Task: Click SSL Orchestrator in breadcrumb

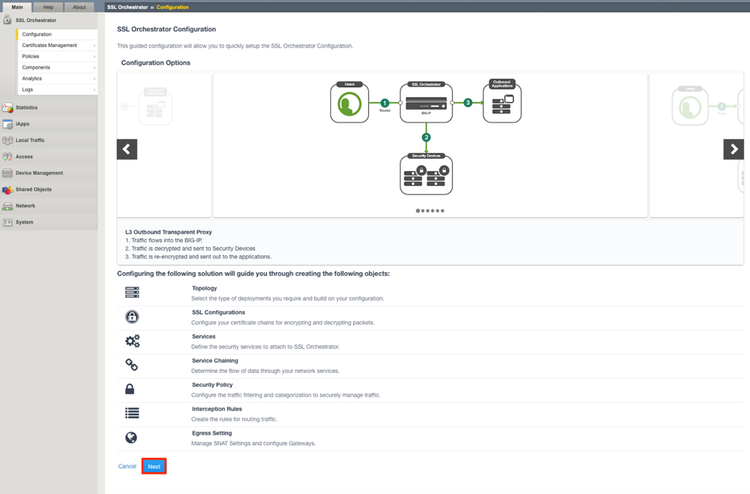Action: 127,7
